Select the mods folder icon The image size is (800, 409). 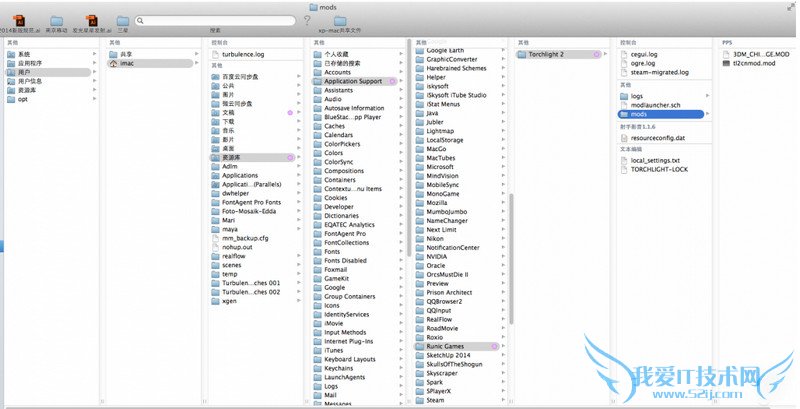click(624, 114)
